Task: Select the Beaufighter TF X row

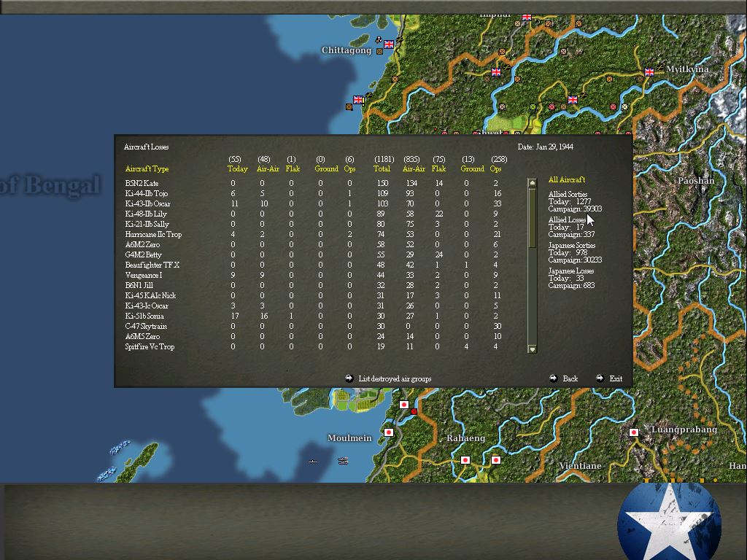Action: 314,265
